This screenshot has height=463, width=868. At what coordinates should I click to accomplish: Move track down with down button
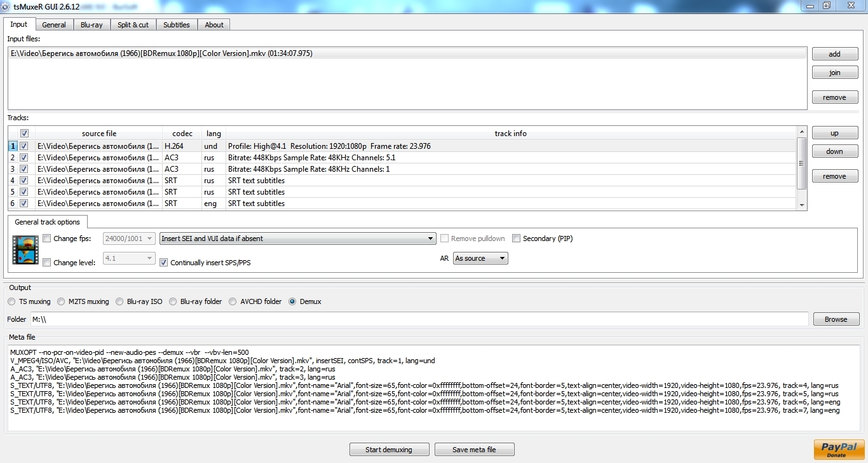835,151
